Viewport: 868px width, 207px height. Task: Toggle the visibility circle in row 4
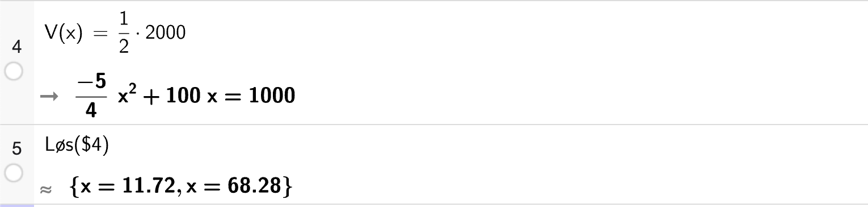(14, 72)
